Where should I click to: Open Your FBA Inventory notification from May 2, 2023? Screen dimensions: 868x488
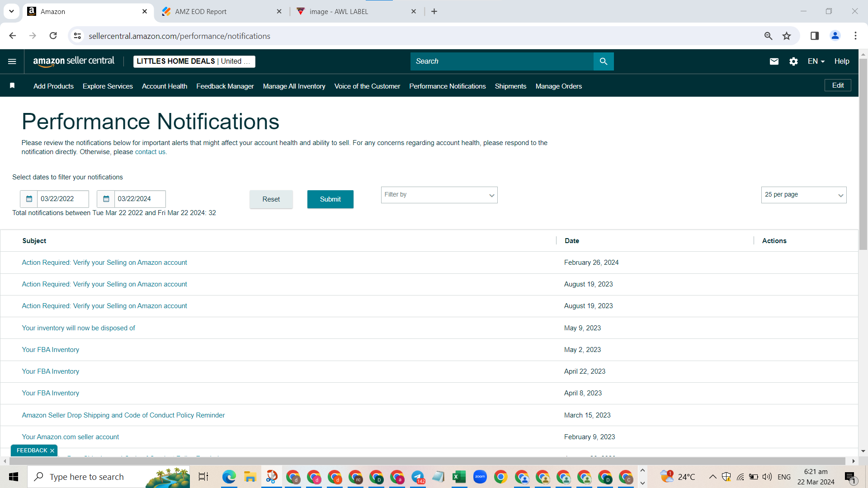click(50, 350)
